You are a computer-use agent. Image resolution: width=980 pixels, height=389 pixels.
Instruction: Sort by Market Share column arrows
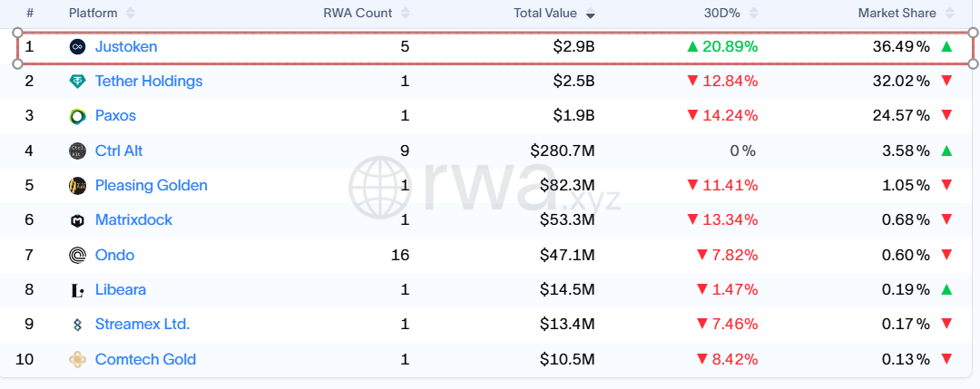(950, 13)
